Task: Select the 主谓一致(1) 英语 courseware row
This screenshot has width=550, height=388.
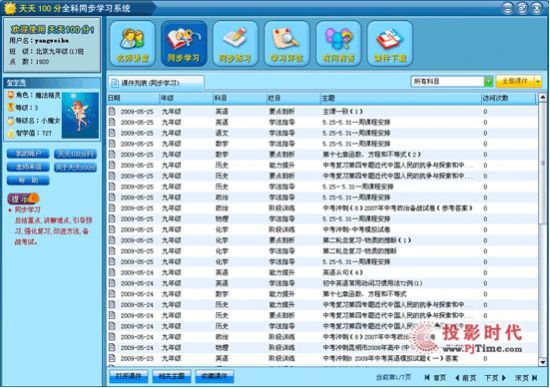Action: [322, 112]
